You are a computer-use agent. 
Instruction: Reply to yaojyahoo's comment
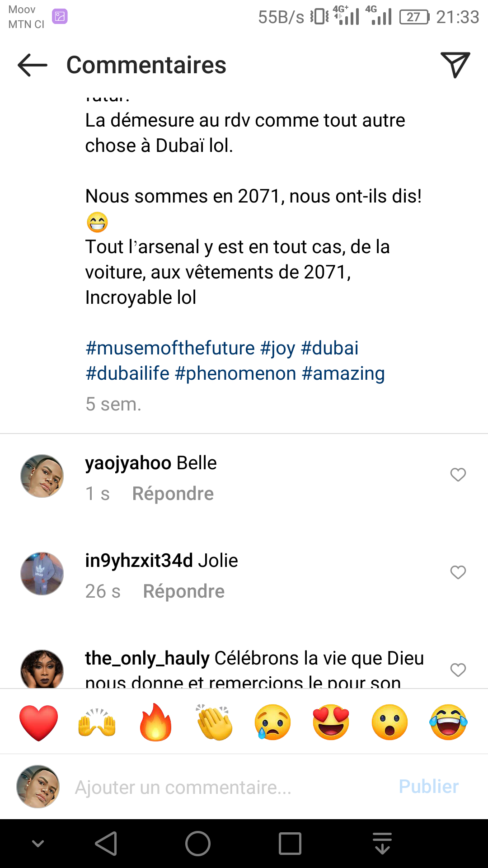[x=173, y=494]
